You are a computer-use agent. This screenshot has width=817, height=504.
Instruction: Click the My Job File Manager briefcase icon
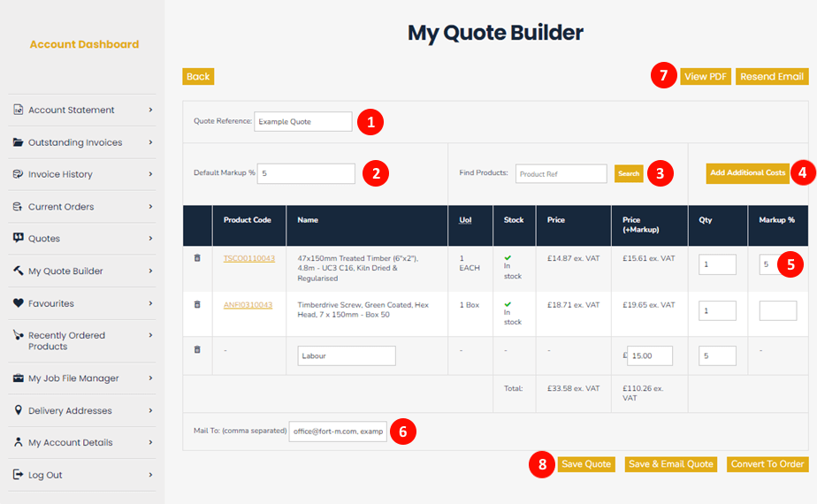[19, 378]
